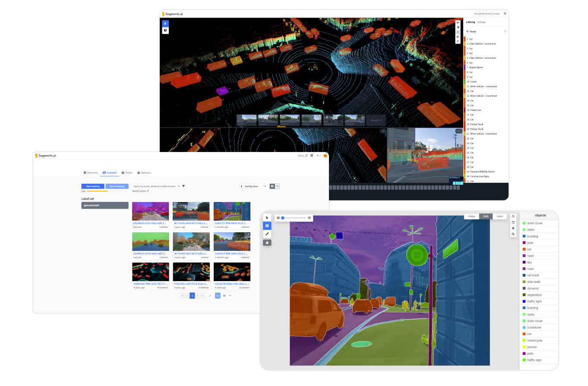Select the Towed Object track in list

point(476,67)
